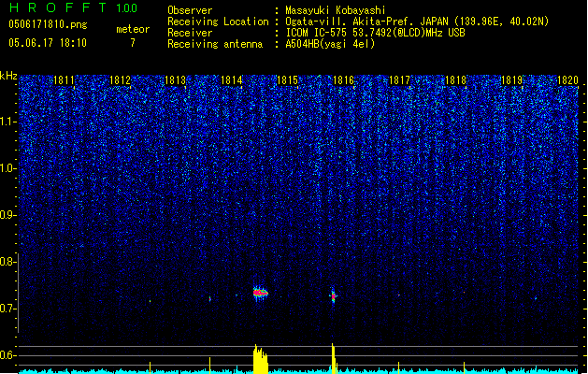The height and width of the screenshot is (374, 588).
Task: Click the 1816 time marker
Action: (343, 80)
